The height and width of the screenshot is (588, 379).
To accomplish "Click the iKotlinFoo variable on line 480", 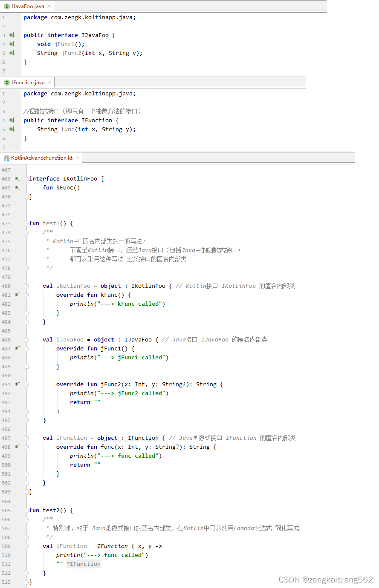I will [73, 286].
